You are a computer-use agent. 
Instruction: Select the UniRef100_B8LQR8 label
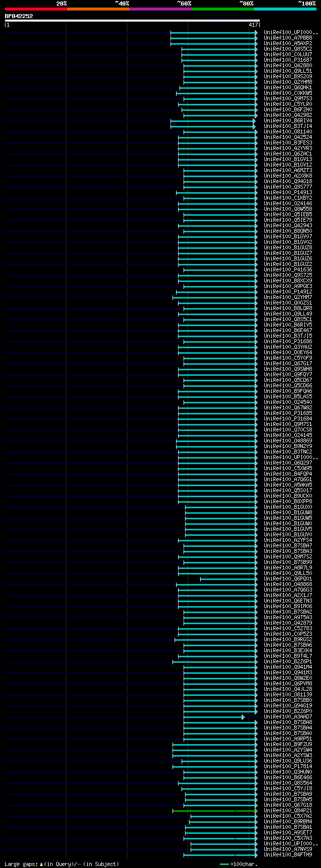pos(288,308)
